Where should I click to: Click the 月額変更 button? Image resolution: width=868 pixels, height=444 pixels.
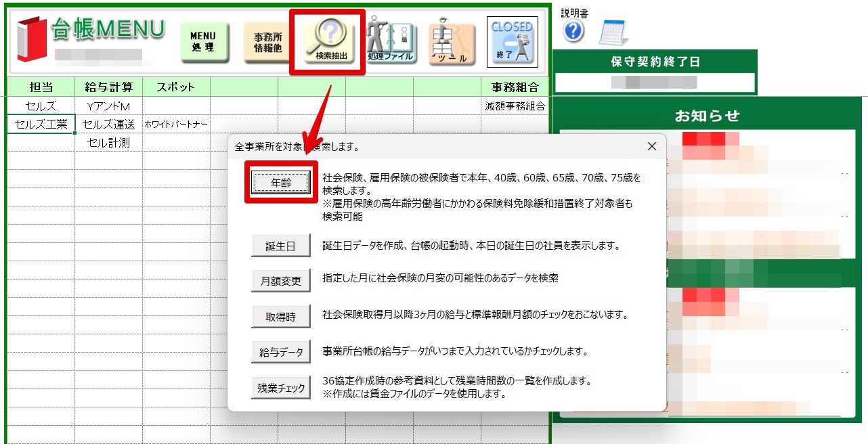coord(281,280)
